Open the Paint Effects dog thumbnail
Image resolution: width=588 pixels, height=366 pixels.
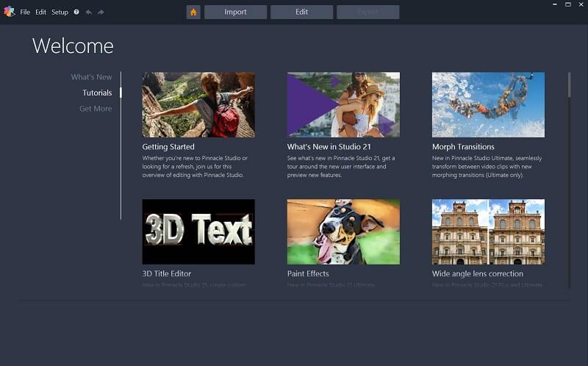(x=343, y=232)
